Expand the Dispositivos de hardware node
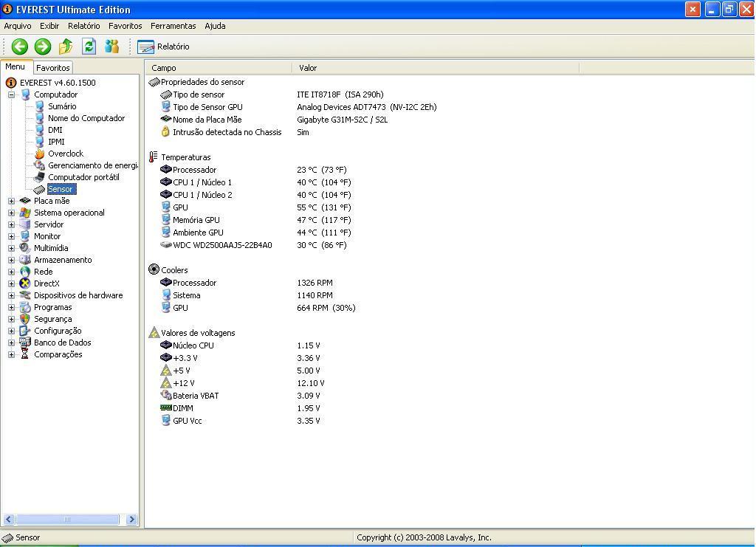This screenshot has height=547, width=756. coord(11,295)
